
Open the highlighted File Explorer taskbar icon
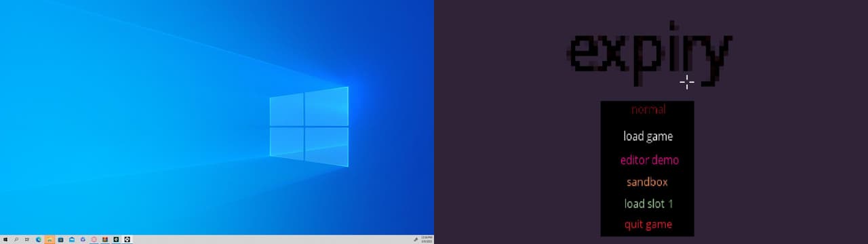click(50, 239)
